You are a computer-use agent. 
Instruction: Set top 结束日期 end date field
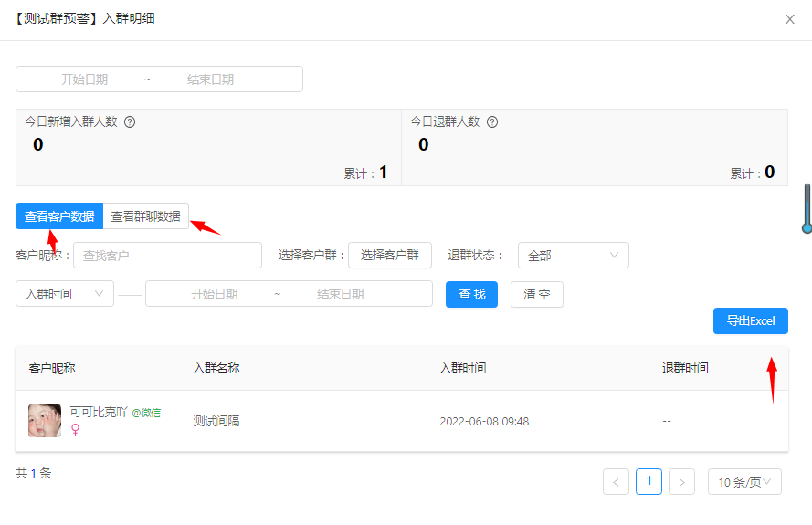point(210,79)
